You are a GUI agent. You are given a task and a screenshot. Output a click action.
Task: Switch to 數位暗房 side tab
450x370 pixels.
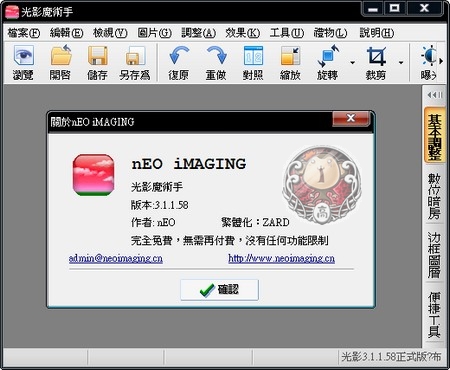(435, 196)
